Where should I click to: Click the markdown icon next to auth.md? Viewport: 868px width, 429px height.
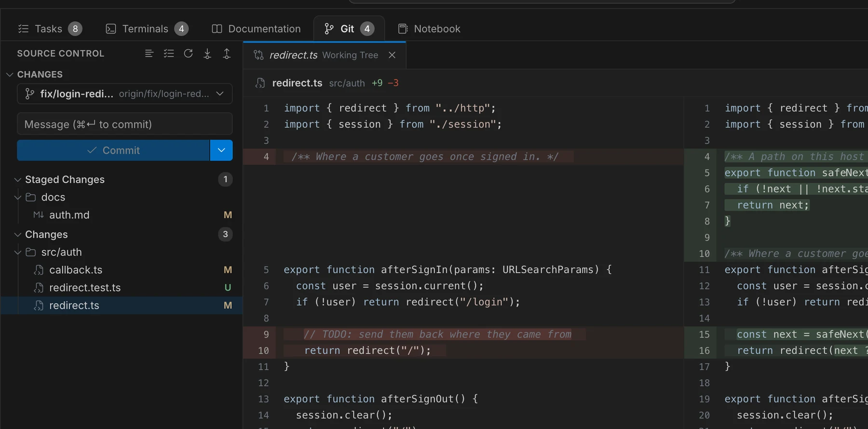(39, 215)
